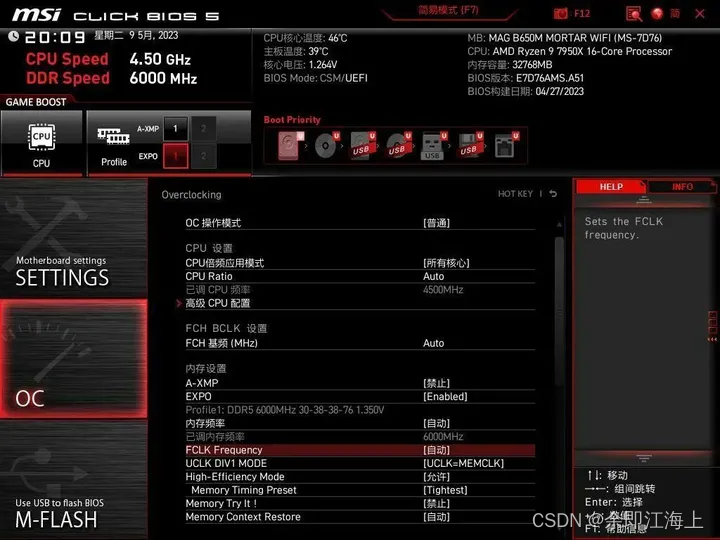Open the HOT KEY list
Image resolution: width=720 pixels, height=540 pixels.
point(515,194)
